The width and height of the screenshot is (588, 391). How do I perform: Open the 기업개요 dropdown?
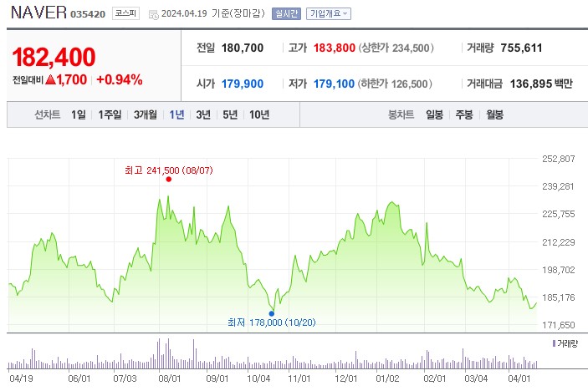pos(329,14)
